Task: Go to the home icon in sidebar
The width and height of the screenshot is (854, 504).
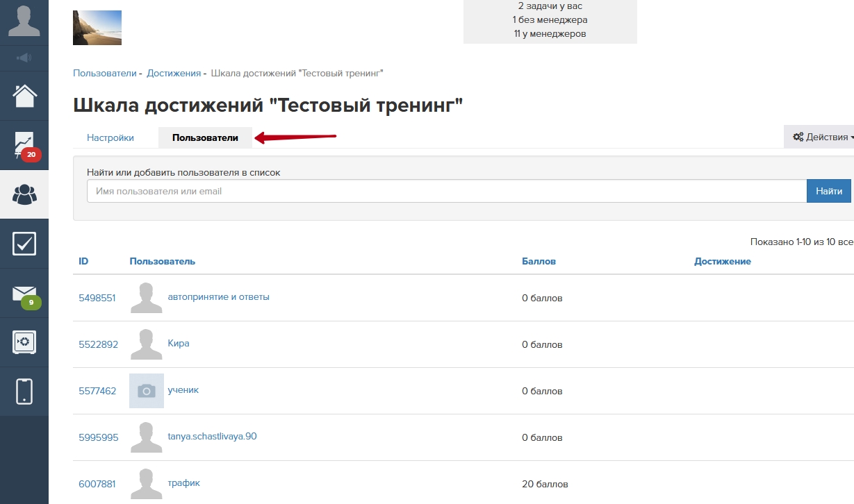Action: tap(24, 96)
